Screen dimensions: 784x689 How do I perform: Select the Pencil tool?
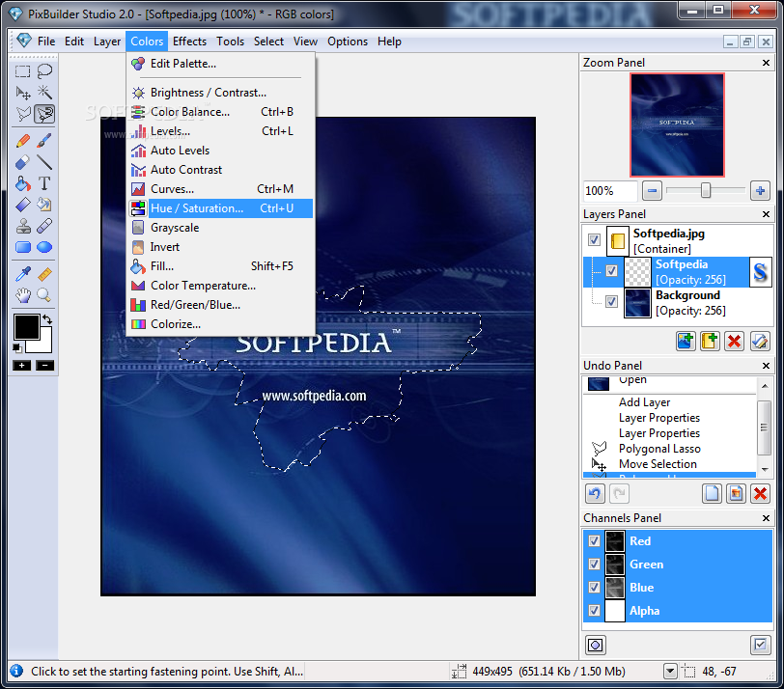pyautogui.click(x=22, y=142)
